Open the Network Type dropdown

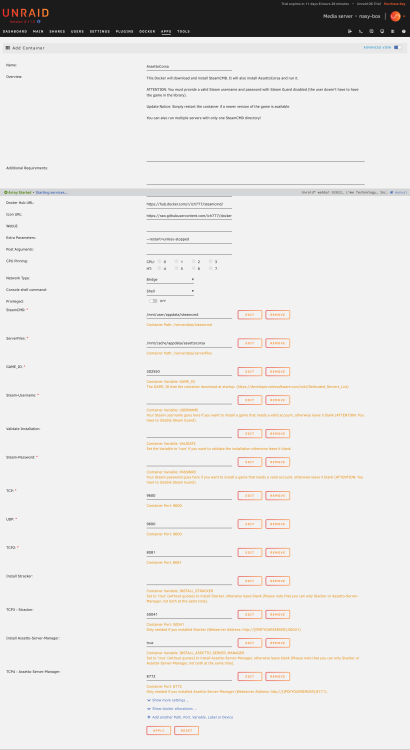click(x=170, y=279)
